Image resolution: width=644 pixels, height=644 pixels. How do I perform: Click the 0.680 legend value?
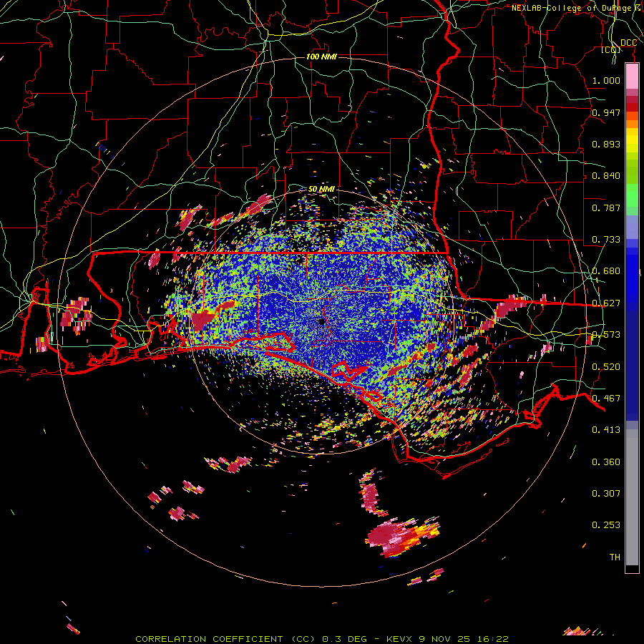click(x=606, y=271)
